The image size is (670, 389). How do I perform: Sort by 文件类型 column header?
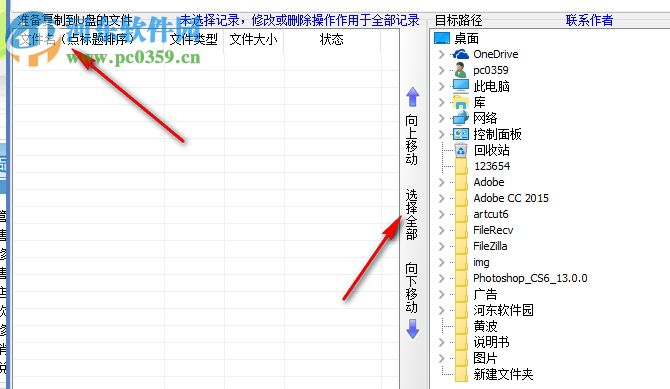click(x=194, y=39)
